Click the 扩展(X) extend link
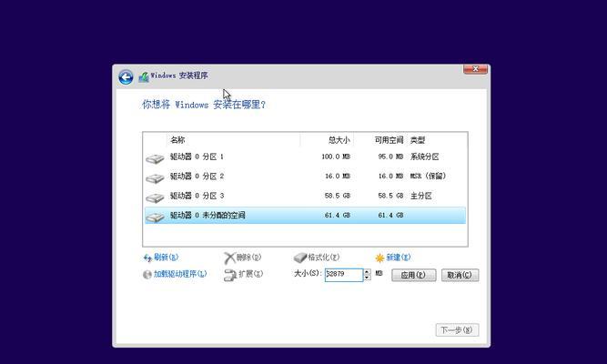Screen dimensions: 607x364 (x=251, y=274)
